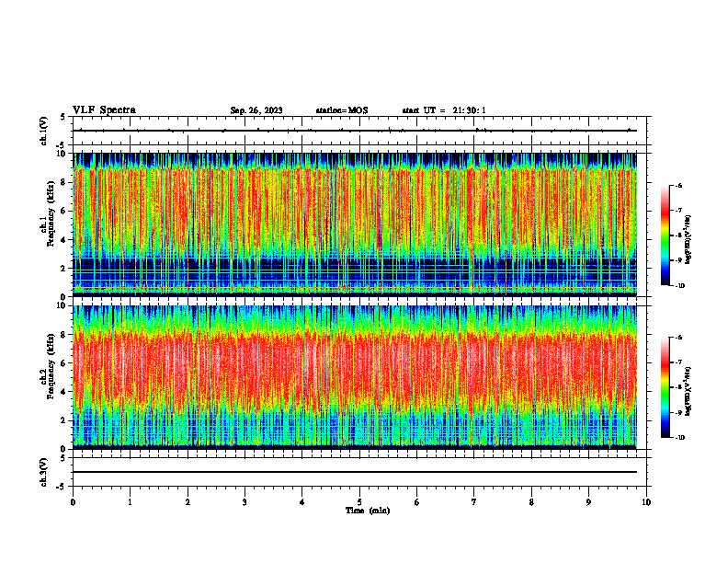This screenshot has width=728, height=563.
Task: Click tick label "3" on Time axis
Action: click(245, 502)
